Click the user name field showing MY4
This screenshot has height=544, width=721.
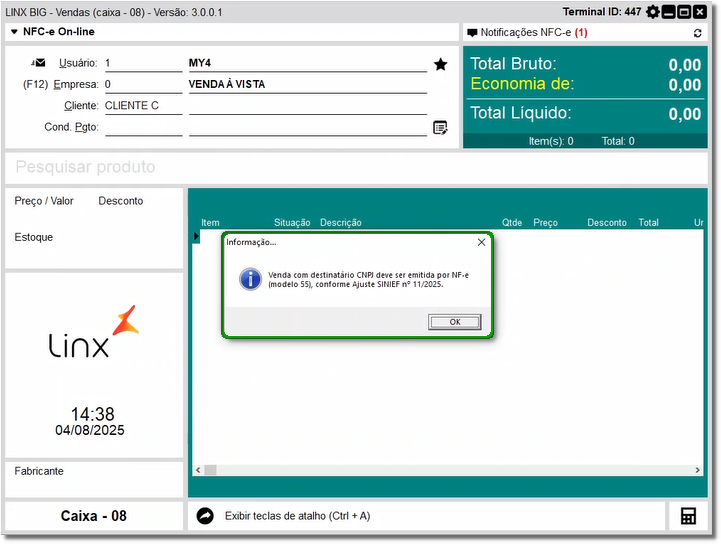(x=308, y=63)
